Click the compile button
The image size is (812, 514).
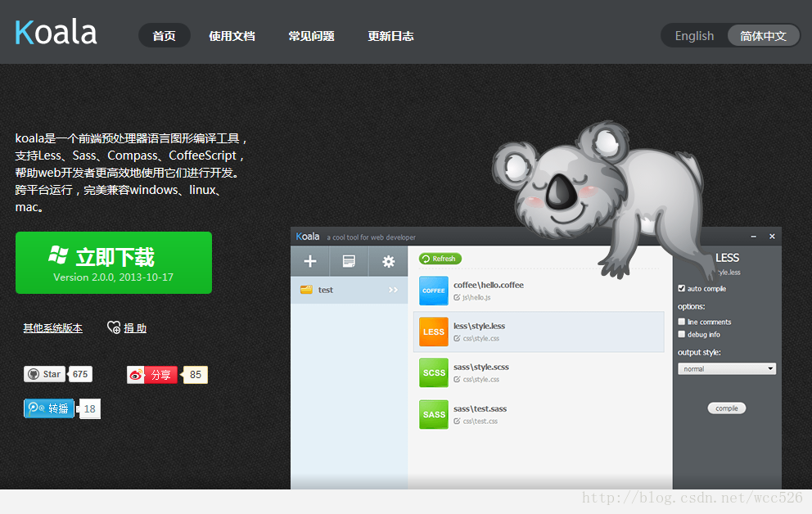point(727,408)
